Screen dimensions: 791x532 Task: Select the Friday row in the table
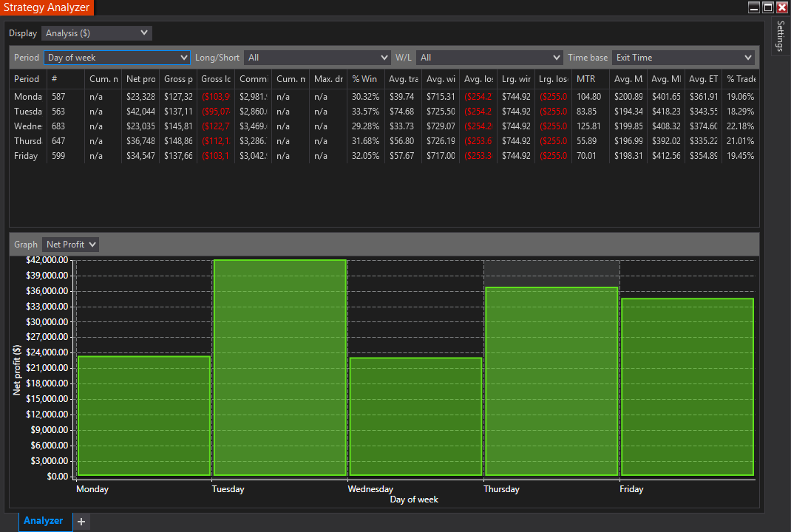[384, 156]
